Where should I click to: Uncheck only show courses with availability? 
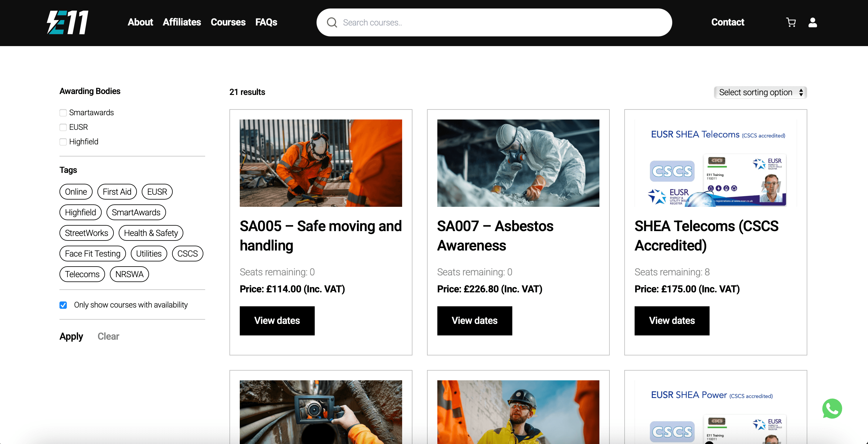pyautogui.click(x=63, y=305)
